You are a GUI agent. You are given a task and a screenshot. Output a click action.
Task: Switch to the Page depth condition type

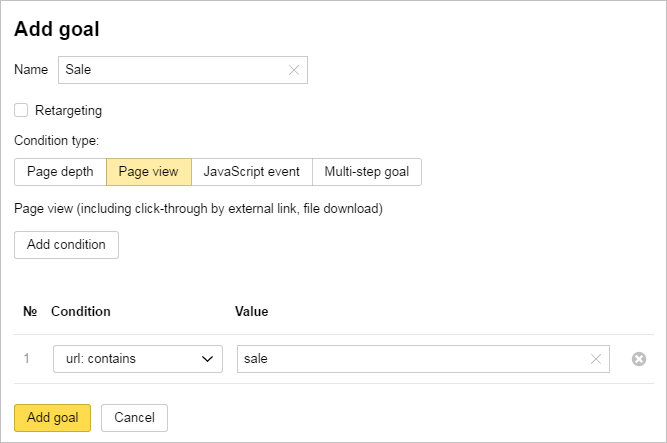tap(60, 172)
